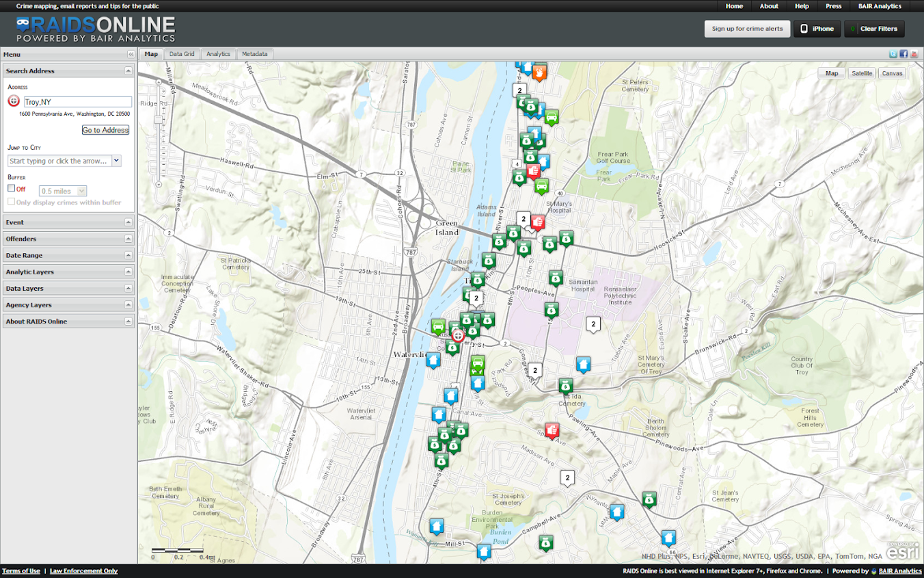Click the Go to Address button
The height and width of the screenshot is (578, 924).
(x=105, y=130)
